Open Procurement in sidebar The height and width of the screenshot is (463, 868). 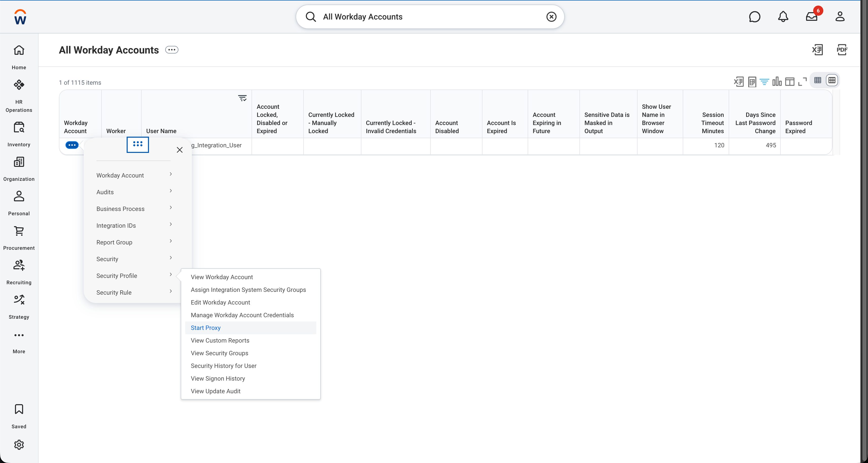click(19, 238)
